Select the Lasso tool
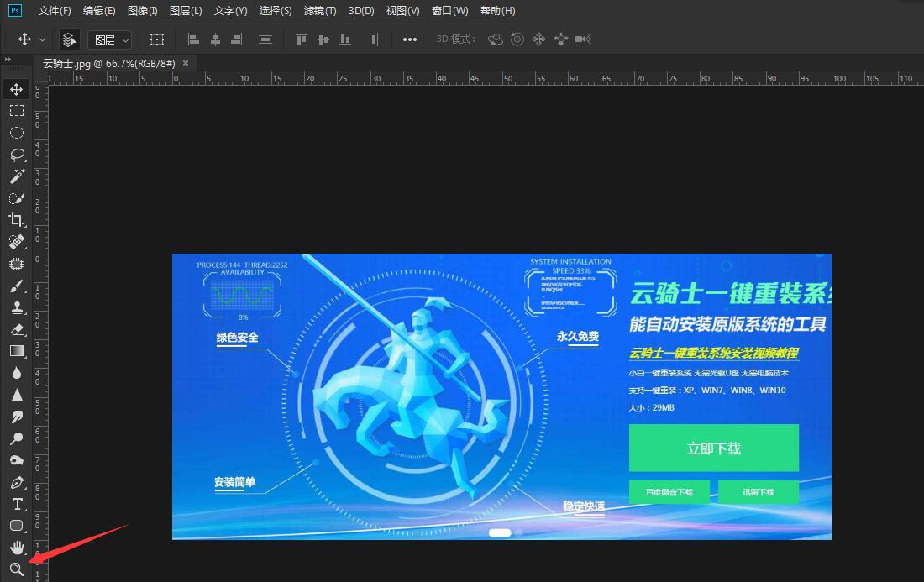924x582 pixels. (x=17, y=155)
